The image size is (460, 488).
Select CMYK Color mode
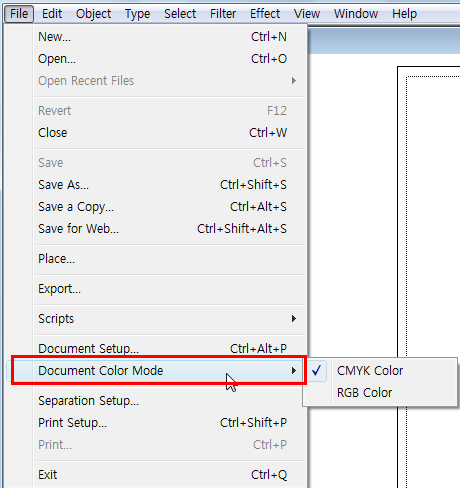[x=380, y=371]
